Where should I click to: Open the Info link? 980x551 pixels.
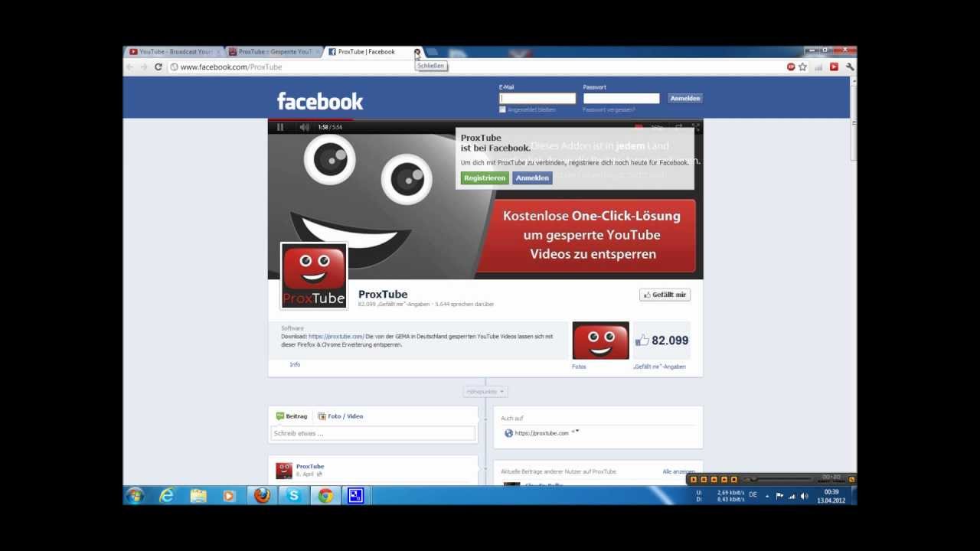pos(295,364)
